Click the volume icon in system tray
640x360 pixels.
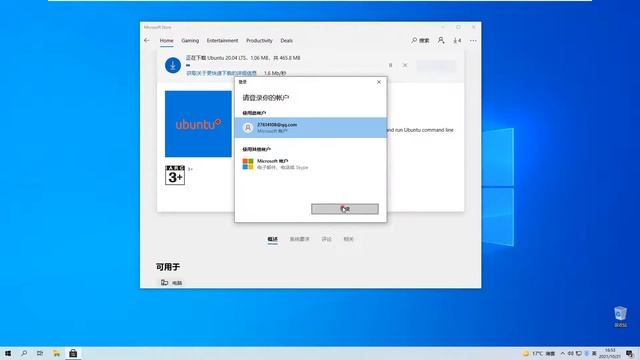(x=571, y=353)
